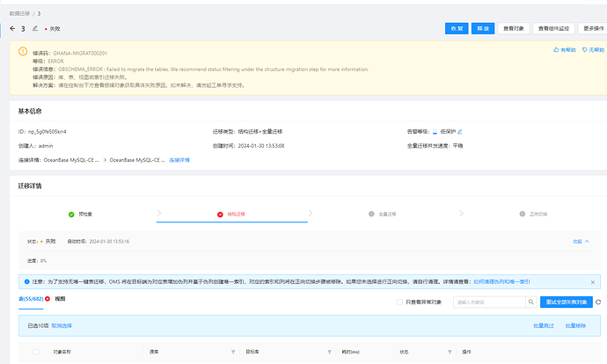The image size is (607, 364).
Task: Refresh the object list icon
Action: (x=598, y=302)
